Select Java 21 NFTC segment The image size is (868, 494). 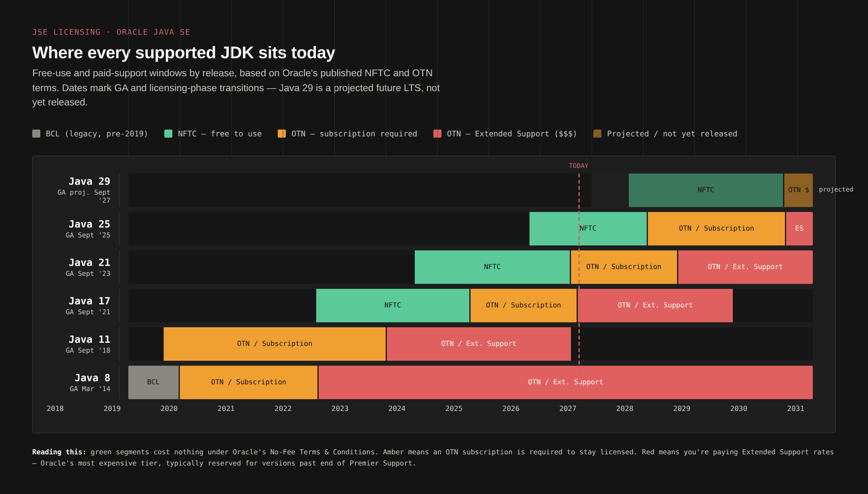click(492, 267)
